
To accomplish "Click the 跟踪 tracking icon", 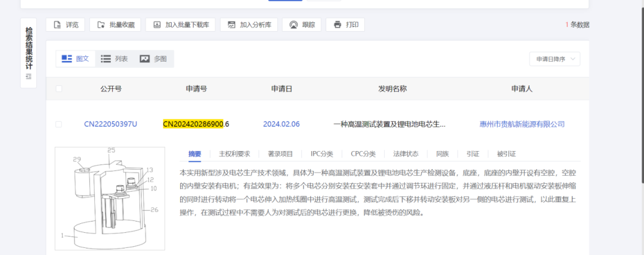I will (x=293, y=24).
